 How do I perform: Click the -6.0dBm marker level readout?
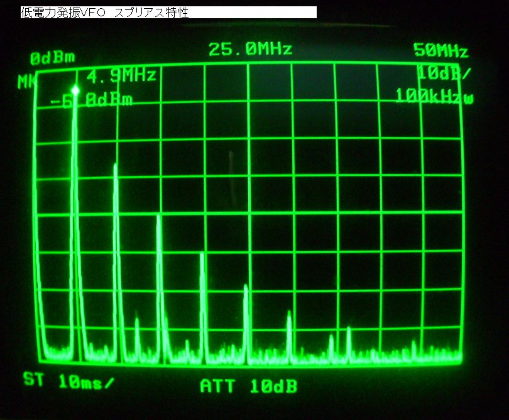92,100
